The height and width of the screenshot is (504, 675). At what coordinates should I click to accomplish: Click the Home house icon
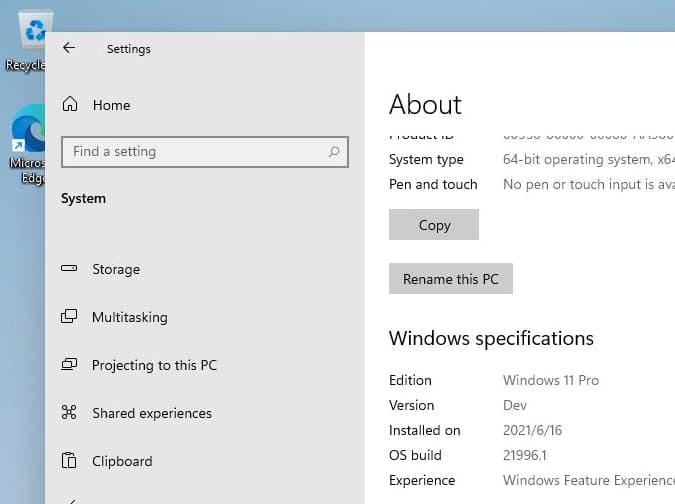coord(70,105)
